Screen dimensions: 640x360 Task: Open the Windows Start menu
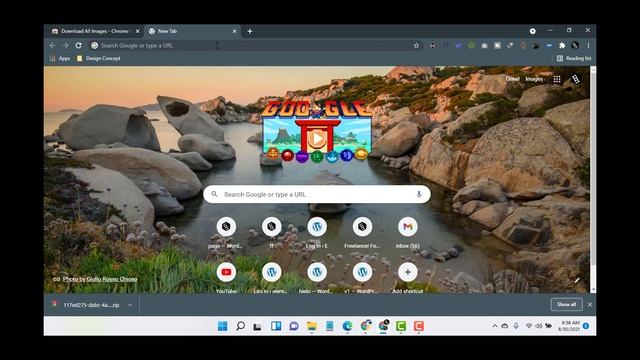pos(222,326)
